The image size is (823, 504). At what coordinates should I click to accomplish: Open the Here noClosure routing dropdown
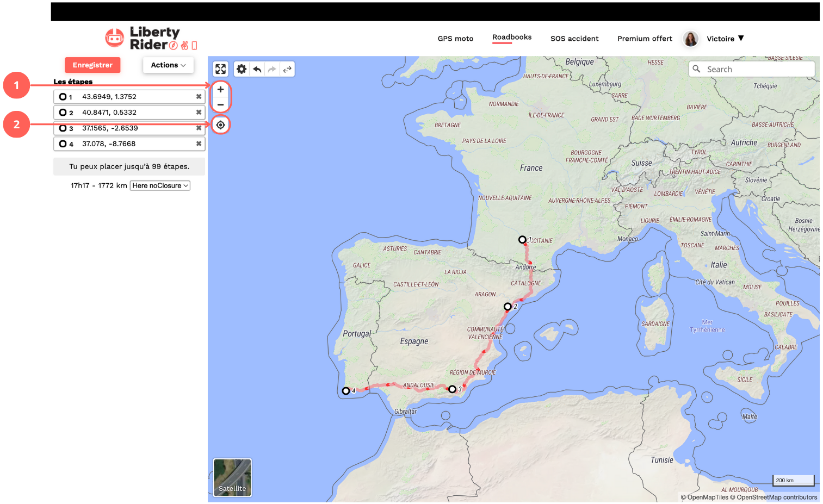click(x=160, y=186)
